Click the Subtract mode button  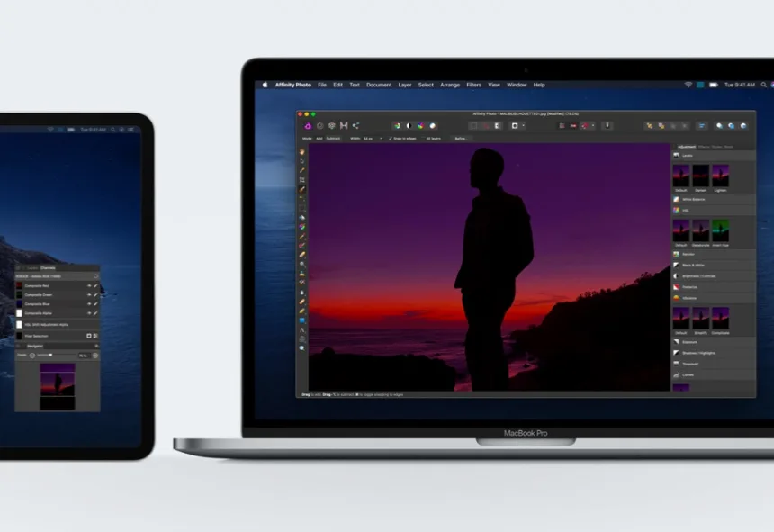point(331,138)
